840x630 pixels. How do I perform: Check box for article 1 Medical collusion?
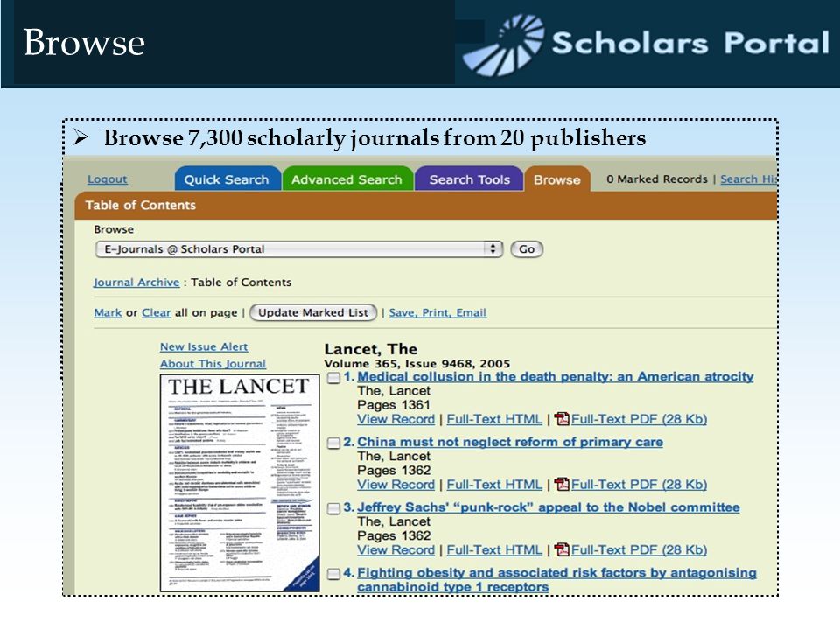pyautogui.click(x=333, y=378)
